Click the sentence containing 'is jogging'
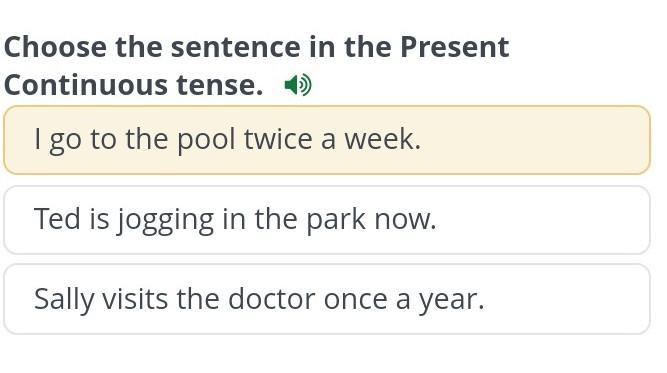Viewport: 667px width, 373px height. point(327,220)
